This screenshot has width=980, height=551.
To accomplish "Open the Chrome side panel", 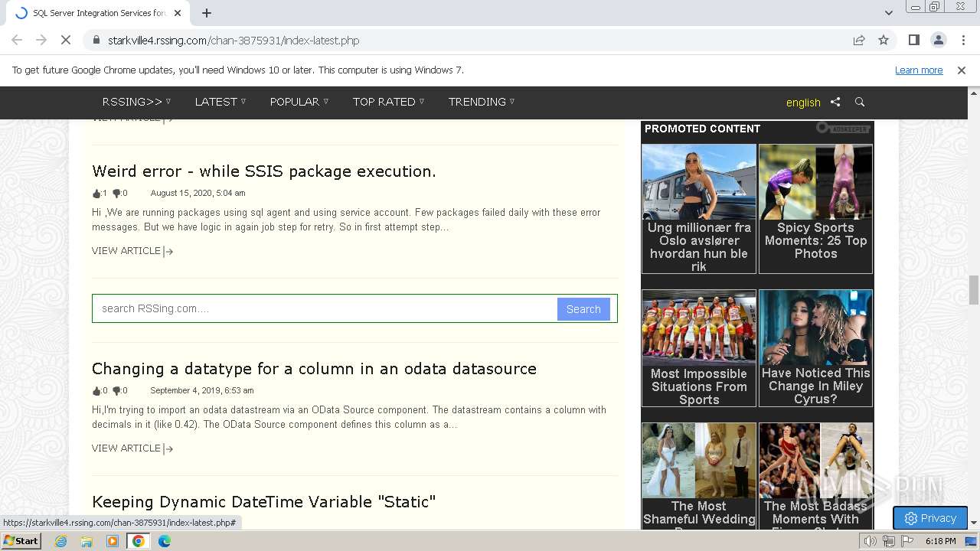I will [x=913, y=41].
